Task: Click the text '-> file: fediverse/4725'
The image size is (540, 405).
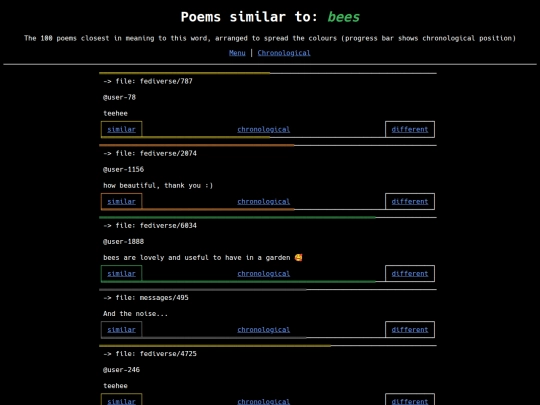Action: pyautogui.click(x=150, y=354)
